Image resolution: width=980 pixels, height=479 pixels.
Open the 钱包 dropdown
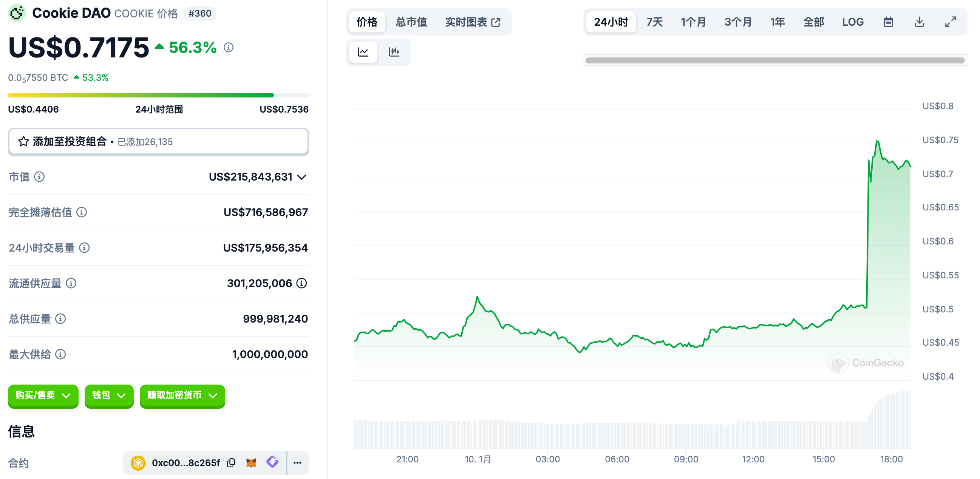click(109, 395)
